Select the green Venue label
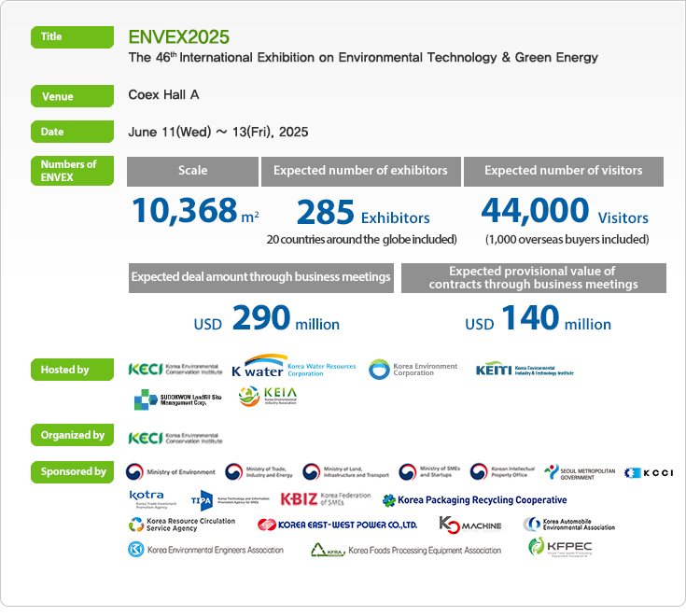Image resolution: width=686 pixels, height=616 pixels. pyautogui.click(x=73, y=96)
